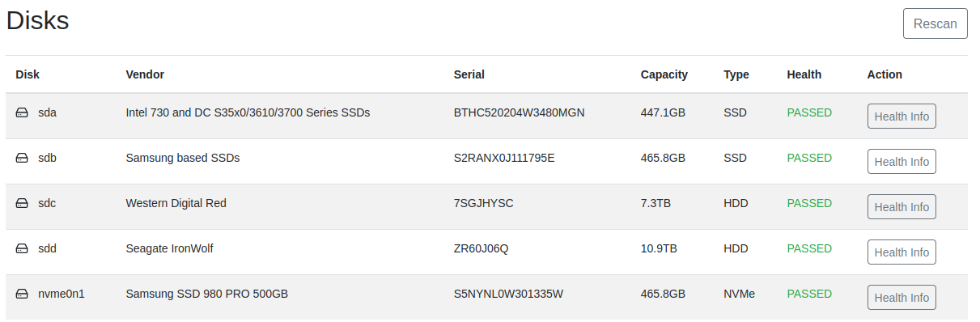Open Health Info for nvme0n1 disk
980x322 pixels.
tap(902, 298)
